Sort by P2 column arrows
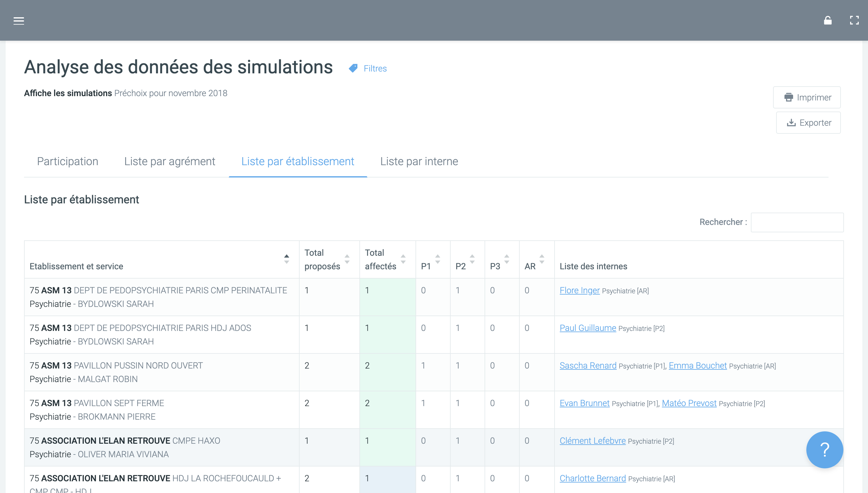The height and width of the screenshot is (493, 868). pos(472,259)
